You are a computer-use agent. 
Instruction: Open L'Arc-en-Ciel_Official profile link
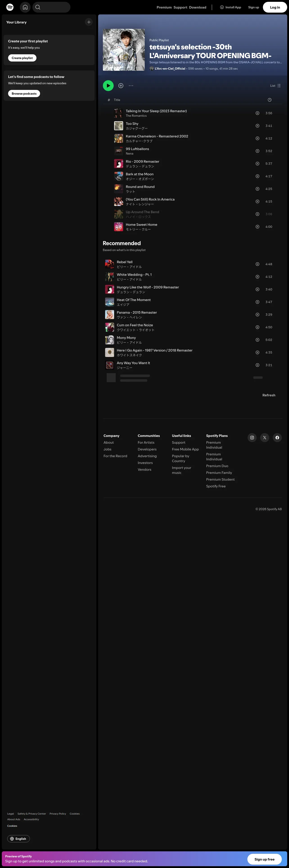(170, 69)
